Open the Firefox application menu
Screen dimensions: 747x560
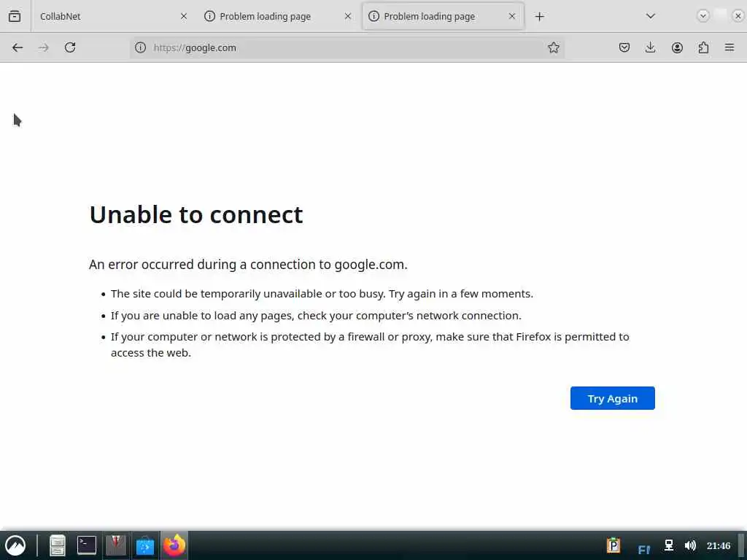pyautogui.click(x=729, y=47)
